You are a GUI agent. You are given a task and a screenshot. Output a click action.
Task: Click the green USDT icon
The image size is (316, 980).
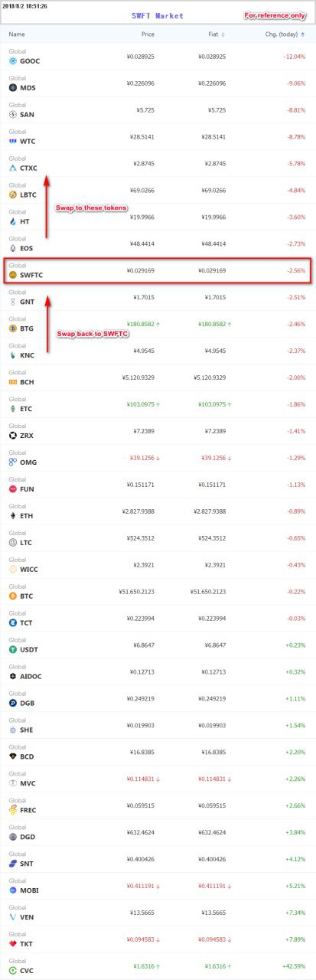click(13, 649)
